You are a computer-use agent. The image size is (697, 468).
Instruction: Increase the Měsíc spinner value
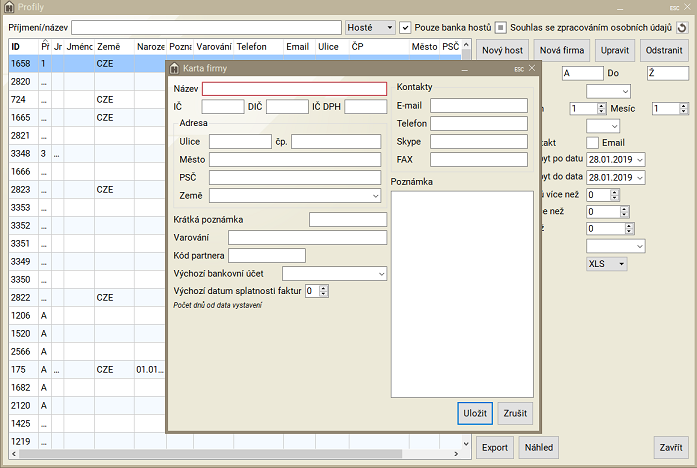(684, 105)
